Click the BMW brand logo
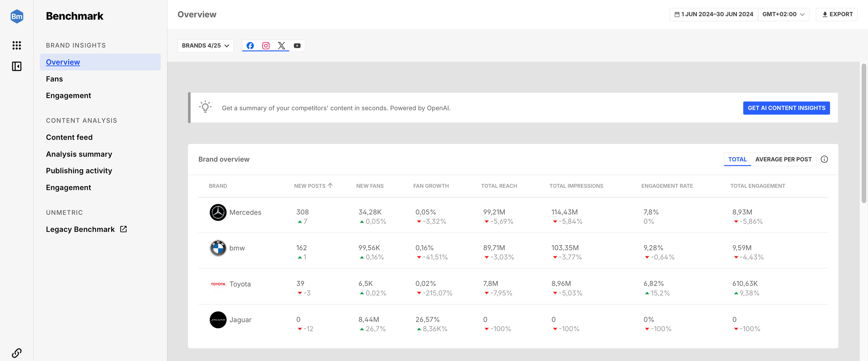 [218, 248]
